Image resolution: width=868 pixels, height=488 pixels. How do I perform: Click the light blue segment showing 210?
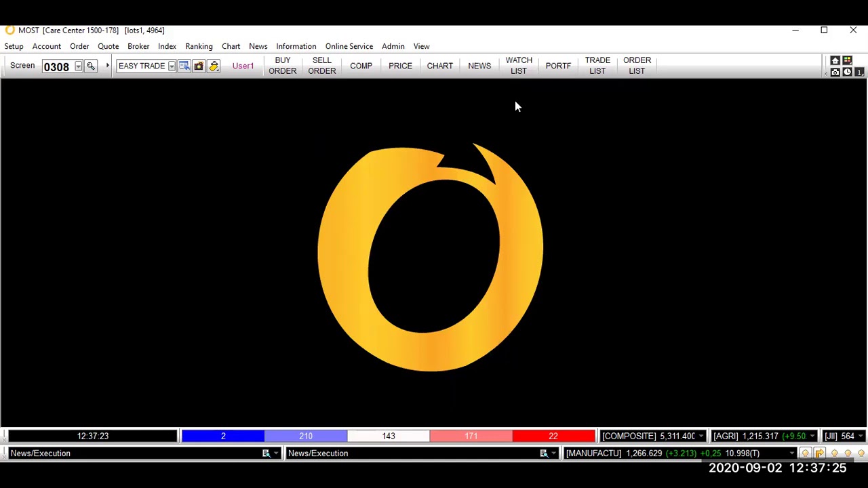[x=306, y=436]
